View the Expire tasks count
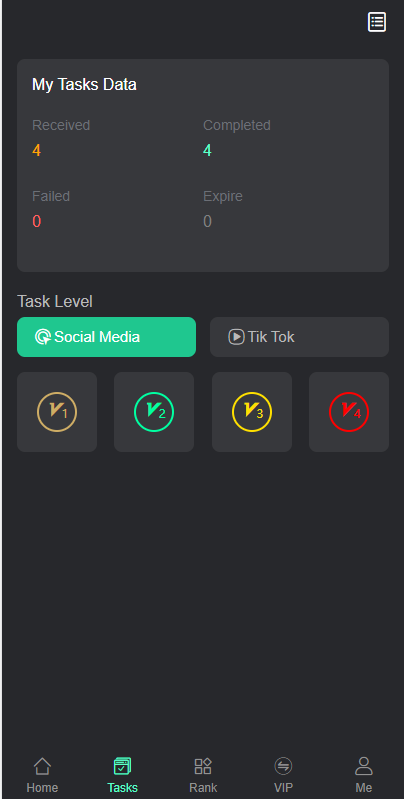This screenshot has width=404, height=799. point(207,222)
